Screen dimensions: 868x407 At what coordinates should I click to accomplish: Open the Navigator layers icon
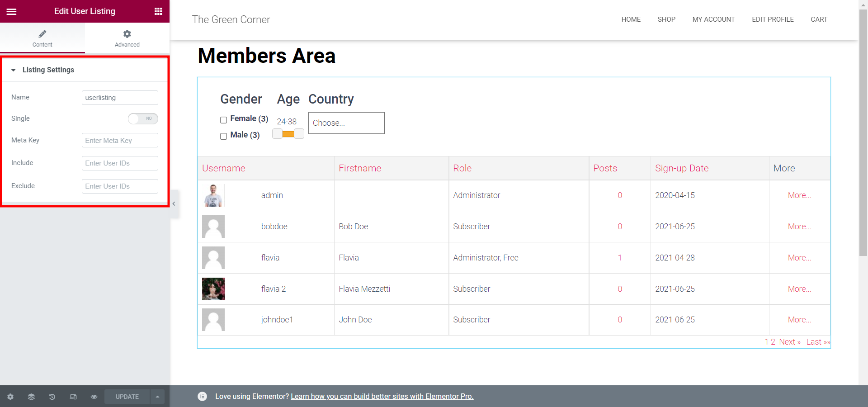click(31, 397)
